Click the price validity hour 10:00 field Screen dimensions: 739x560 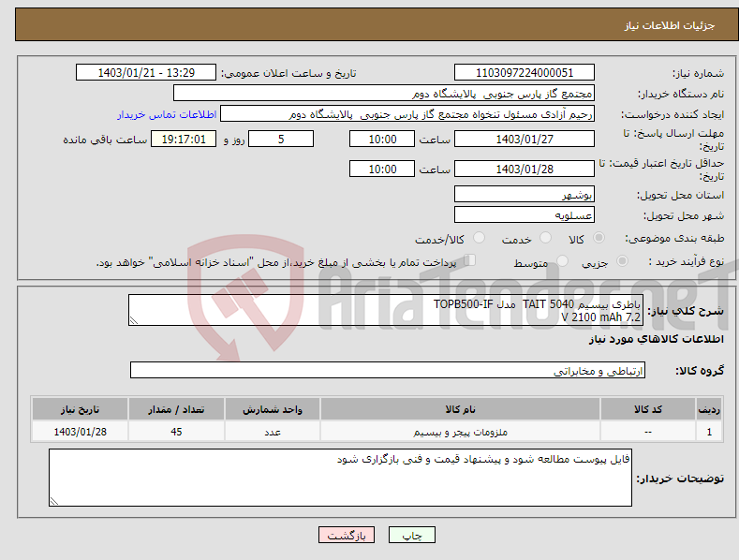tap(382, 169)
